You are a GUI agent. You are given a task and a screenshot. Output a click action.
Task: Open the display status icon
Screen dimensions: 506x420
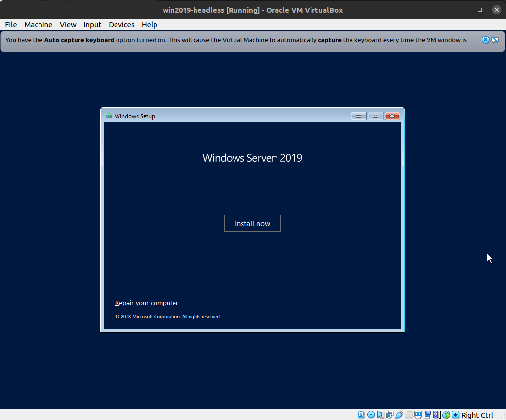[x=418, y=415]
